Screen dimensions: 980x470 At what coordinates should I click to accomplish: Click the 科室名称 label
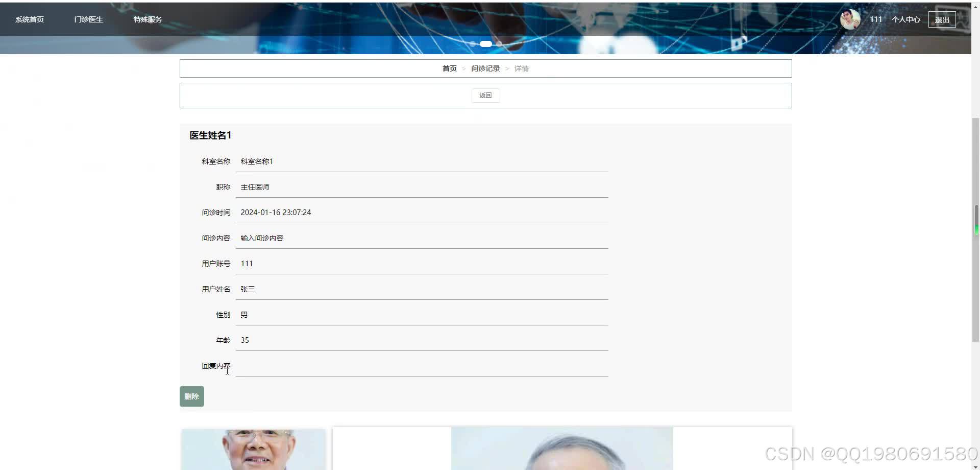pos(216,161)
